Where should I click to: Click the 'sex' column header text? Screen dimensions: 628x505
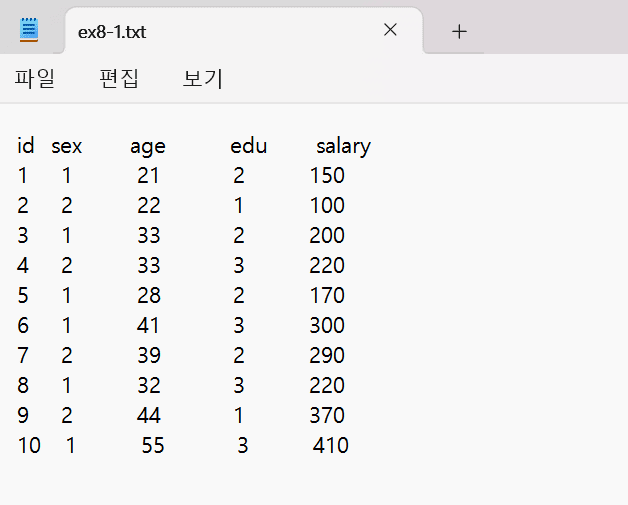(66, 146)
